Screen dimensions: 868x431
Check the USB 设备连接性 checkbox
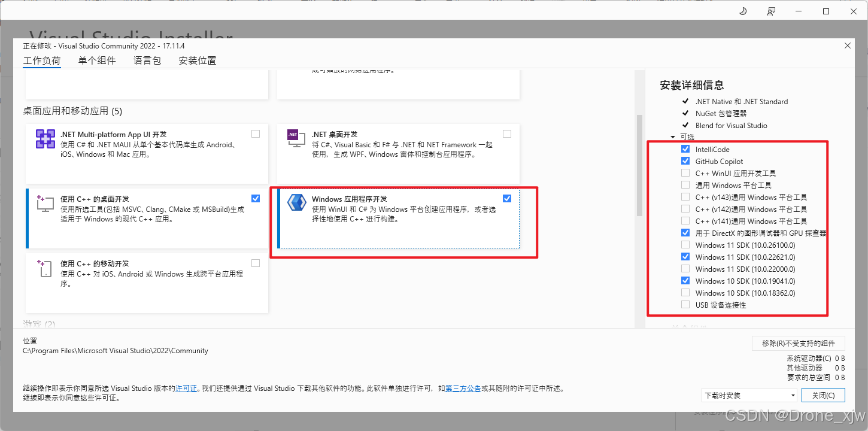(x=685, y=305)
